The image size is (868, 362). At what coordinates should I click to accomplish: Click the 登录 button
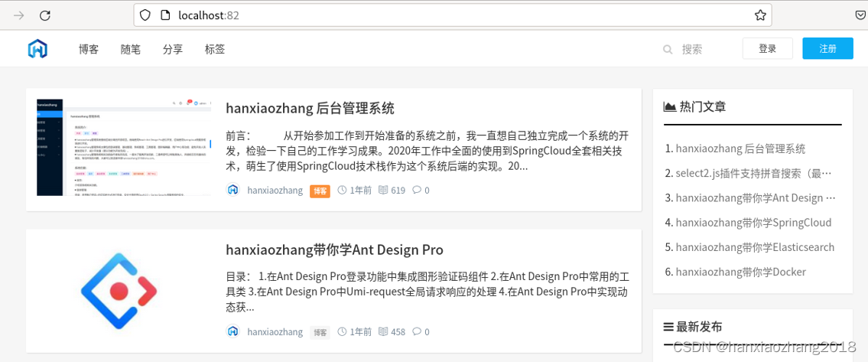click(767, 49)
